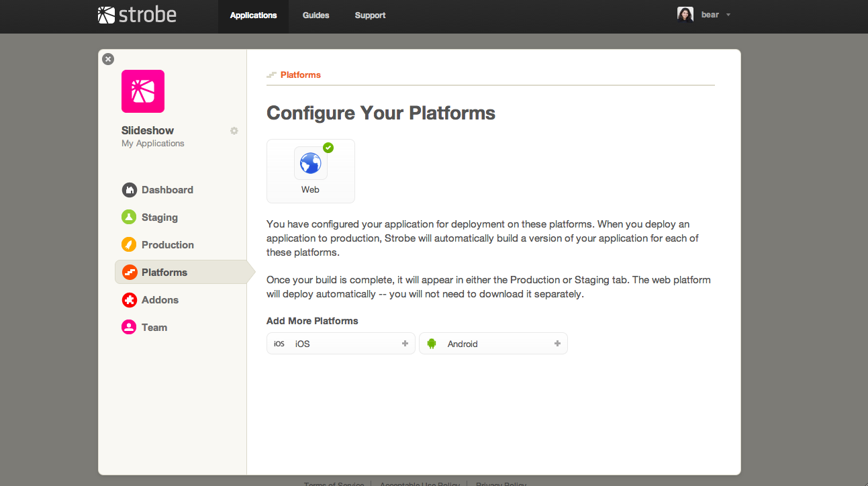Click the Dashboard house icon
The image size is (868, 486).
click(129, 190)
